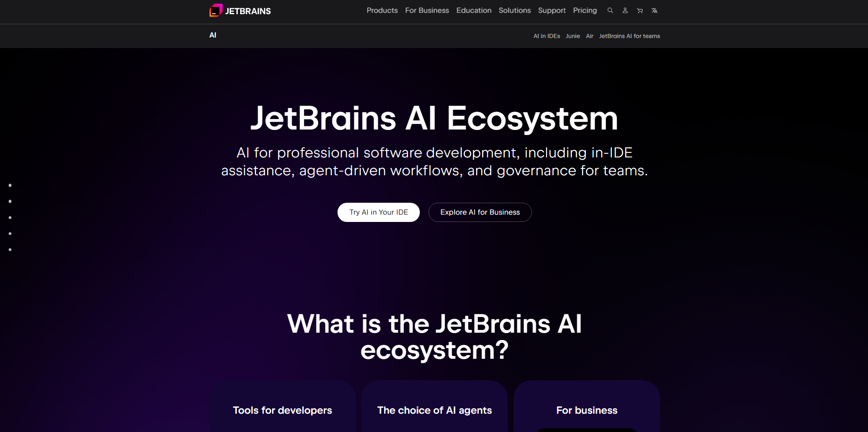Select The choice of AI agents card
This screenshot has height=432, width=868.
click(x=434, y=406)
